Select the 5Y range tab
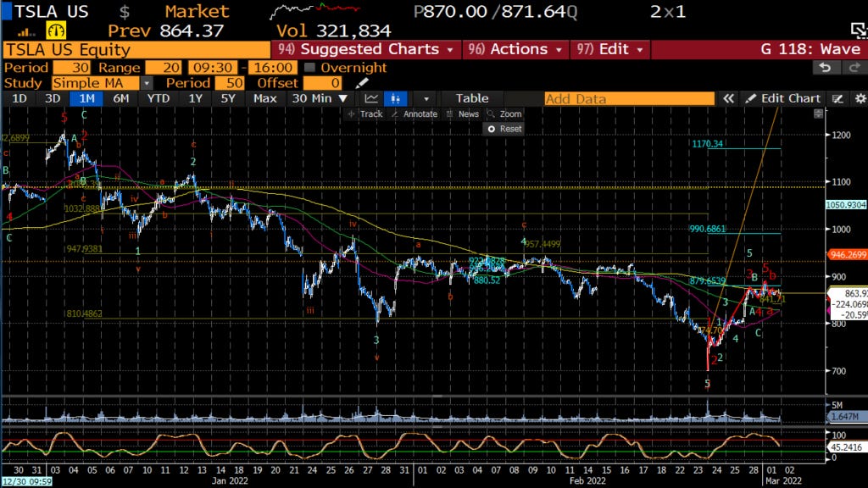868x488 pixels. pyautogui.click(x=228, y=98)
